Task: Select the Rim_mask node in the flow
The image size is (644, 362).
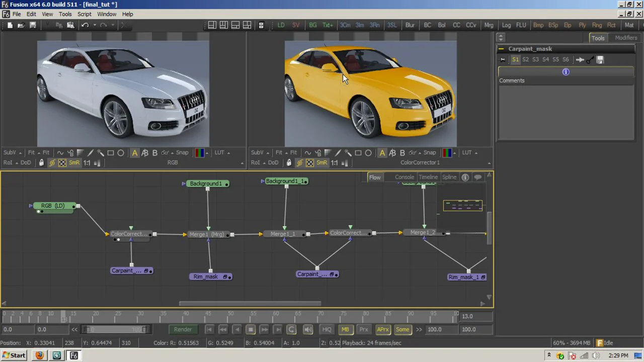Action: [211, 277]
